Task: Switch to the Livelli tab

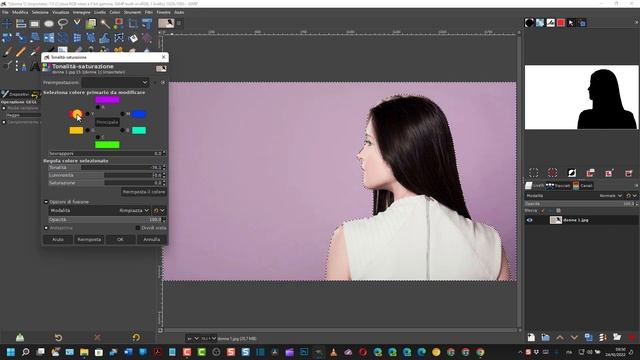Action: [535, 186]
